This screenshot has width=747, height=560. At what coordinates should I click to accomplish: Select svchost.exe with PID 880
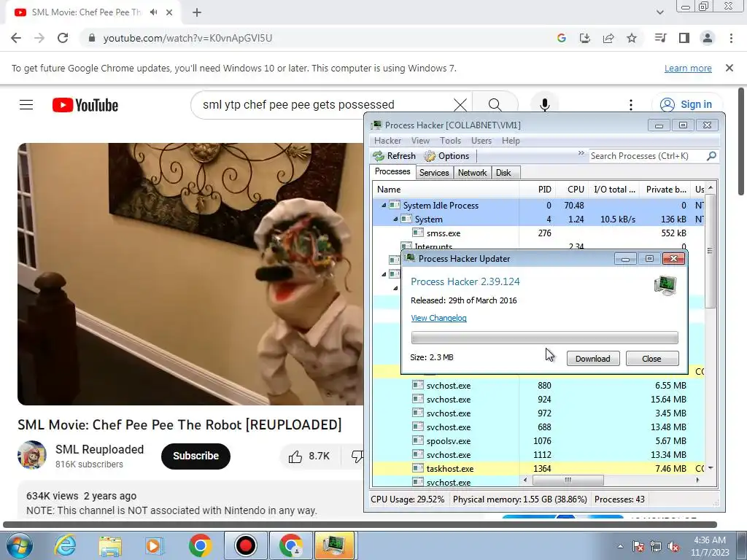click(539, 386)
